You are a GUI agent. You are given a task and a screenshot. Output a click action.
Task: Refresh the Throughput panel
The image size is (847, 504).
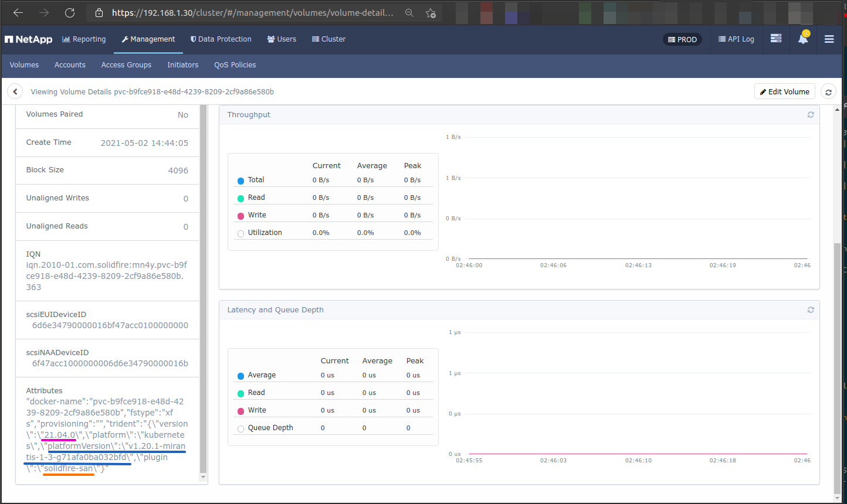(811, 115)
